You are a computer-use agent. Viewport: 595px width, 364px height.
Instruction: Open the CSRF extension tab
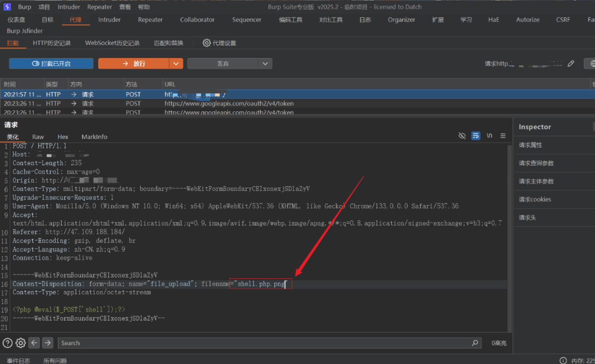pyautogui.click(x=563, y=20)
